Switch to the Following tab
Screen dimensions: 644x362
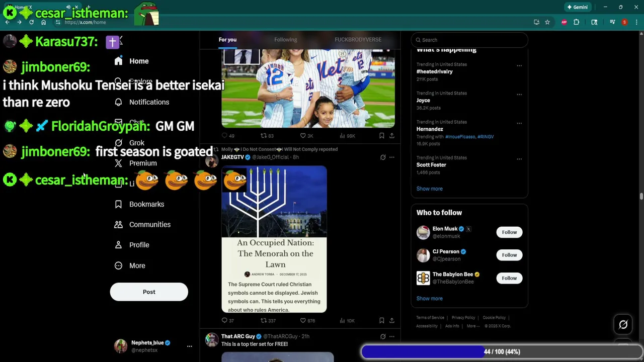285,40
